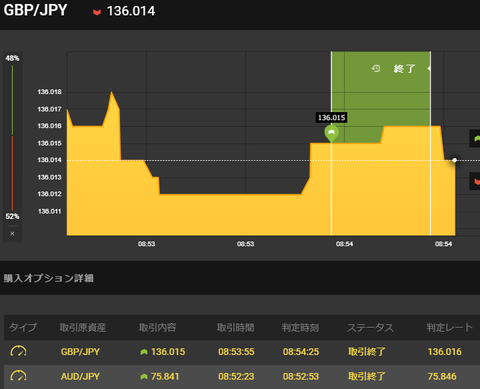Click the 48% sentiment value
The image size is (480, 389).
[x=12, y=58]
